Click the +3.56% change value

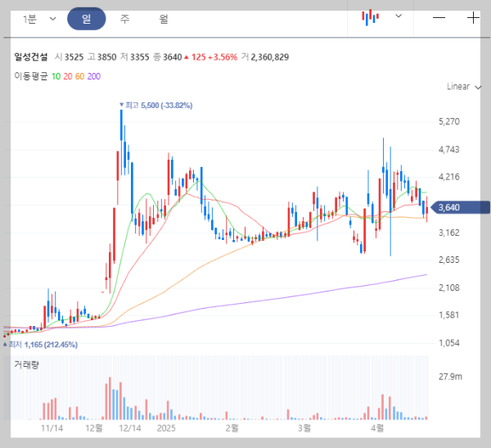[222, 57]
